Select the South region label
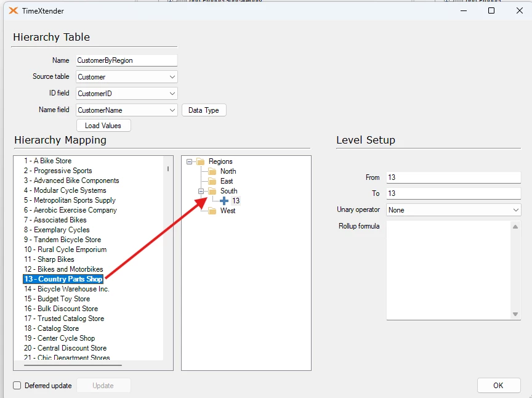The image size is (532, 398). click(228, 191)
